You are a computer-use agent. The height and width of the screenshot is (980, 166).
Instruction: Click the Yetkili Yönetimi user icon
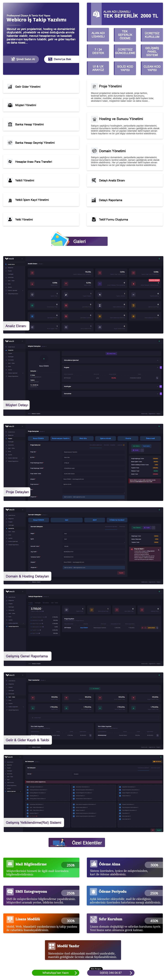[x=10, y=180]
